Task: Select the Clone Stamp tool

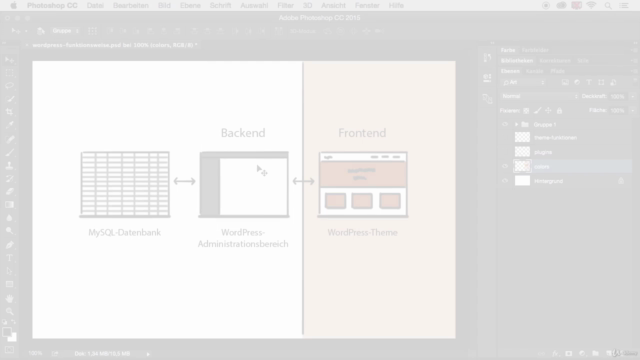Action: coord(9,166)
